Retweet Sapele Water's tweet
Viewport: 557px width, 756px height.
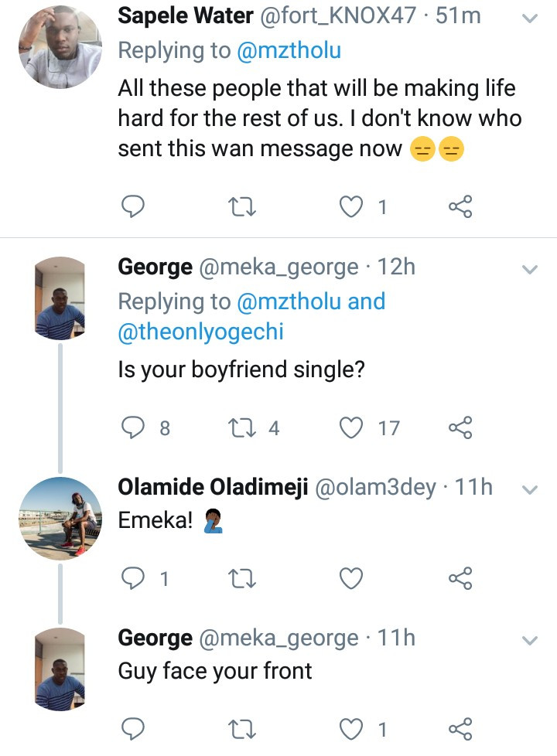click(243, 206)
